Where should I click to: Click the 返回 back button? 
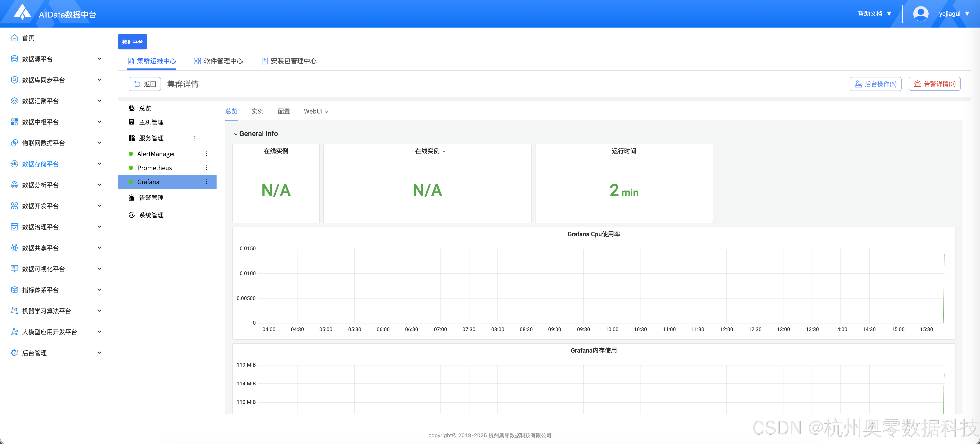point(145,84)
